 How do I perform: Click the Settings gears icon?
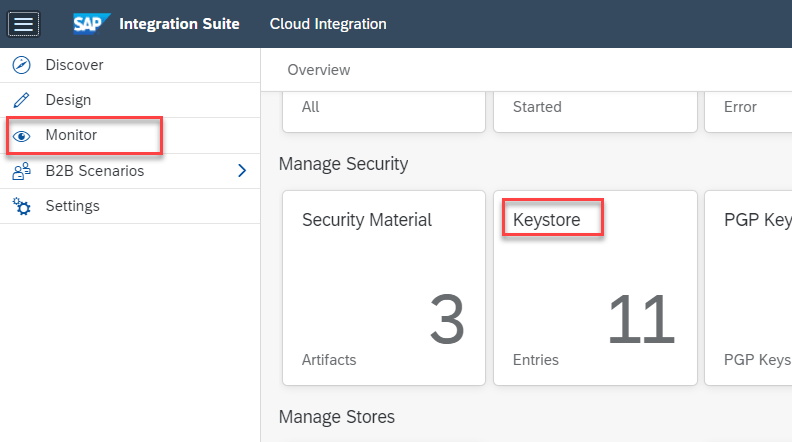pyautogui.click(x=21, y=206)
